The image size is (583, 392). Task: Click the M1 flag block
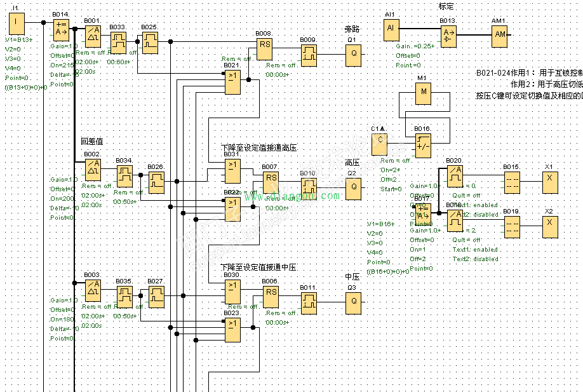click(424, 93)
